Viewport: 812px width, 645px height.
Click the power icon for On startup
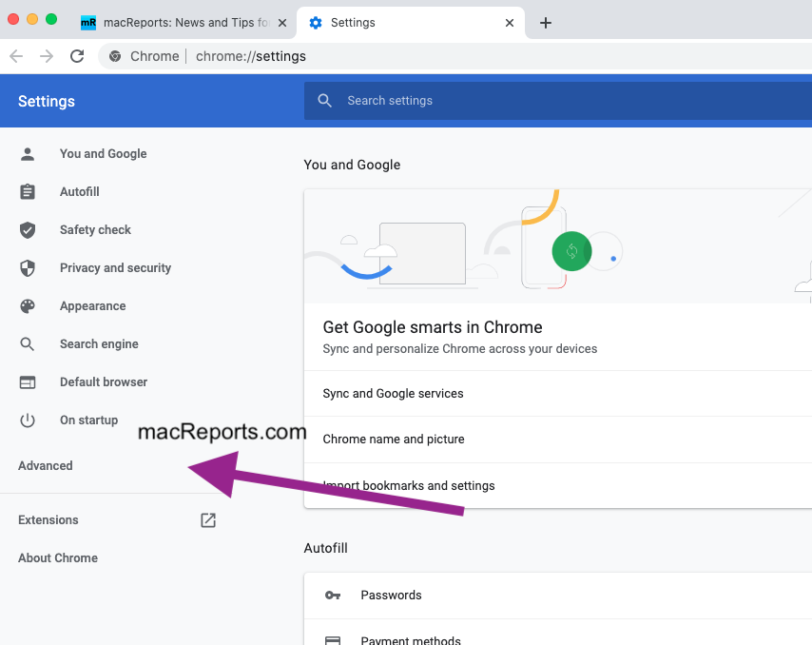[x=28, y=420]
